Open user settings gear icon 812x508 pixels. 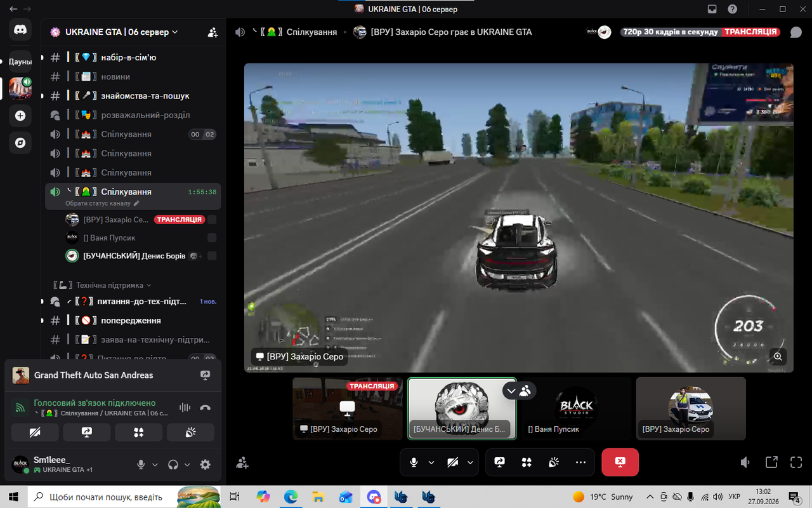coord(205,464)
